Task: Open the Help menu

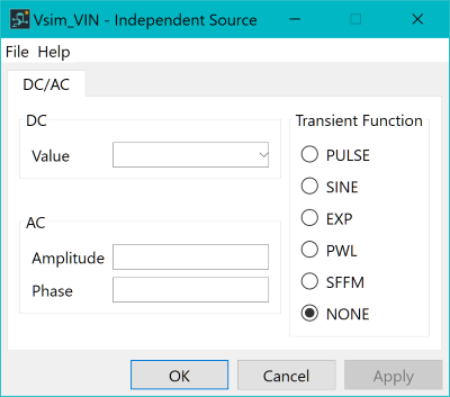Action: (54, 52)
